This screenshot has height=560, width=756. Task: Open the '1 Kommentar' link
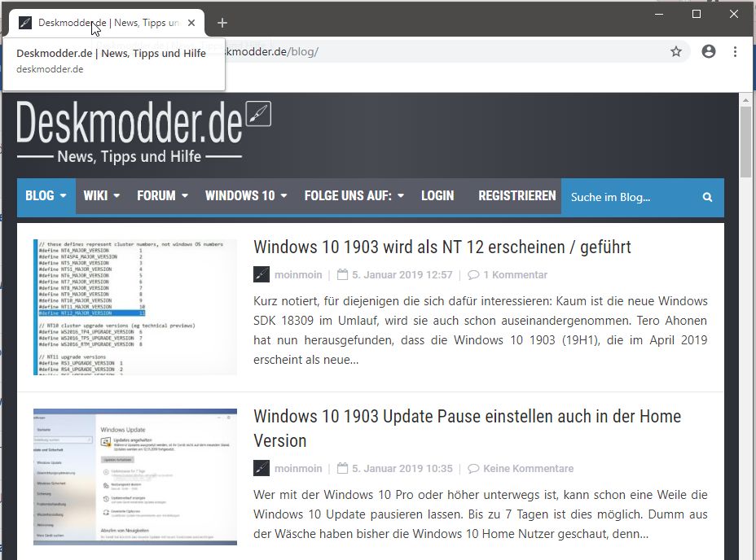[x=516, y=274]
